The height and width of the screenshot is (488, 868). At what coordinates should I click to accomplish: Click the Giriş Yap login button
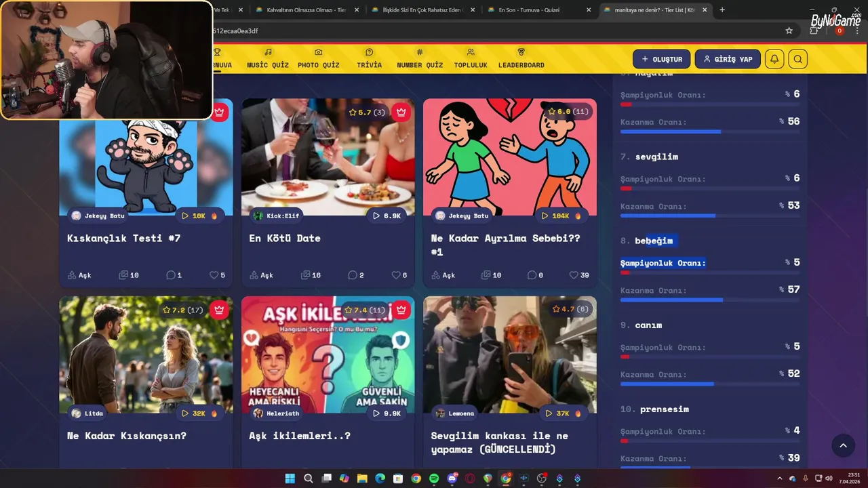coord(728,59)
